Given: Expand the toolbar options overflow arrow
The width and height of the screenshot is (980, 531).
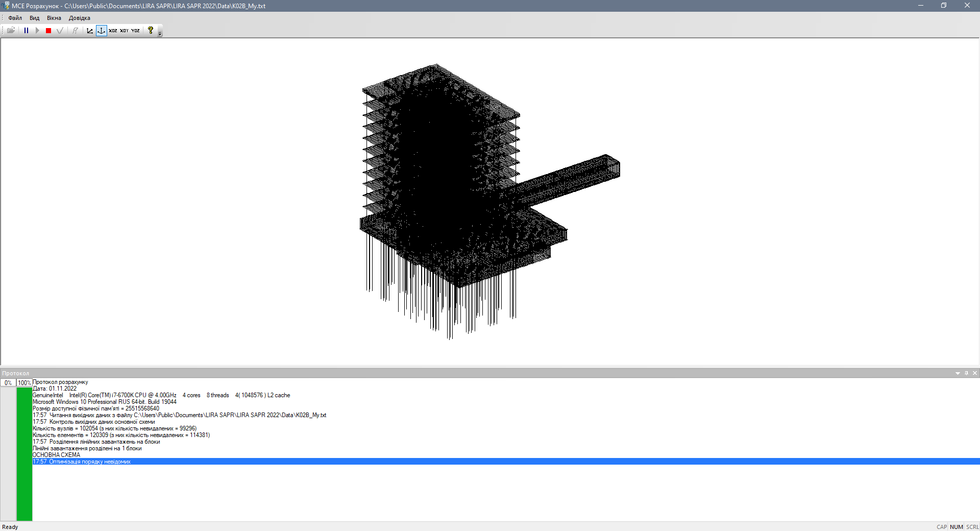Looking at the screenshot, I should click(160, 34).
